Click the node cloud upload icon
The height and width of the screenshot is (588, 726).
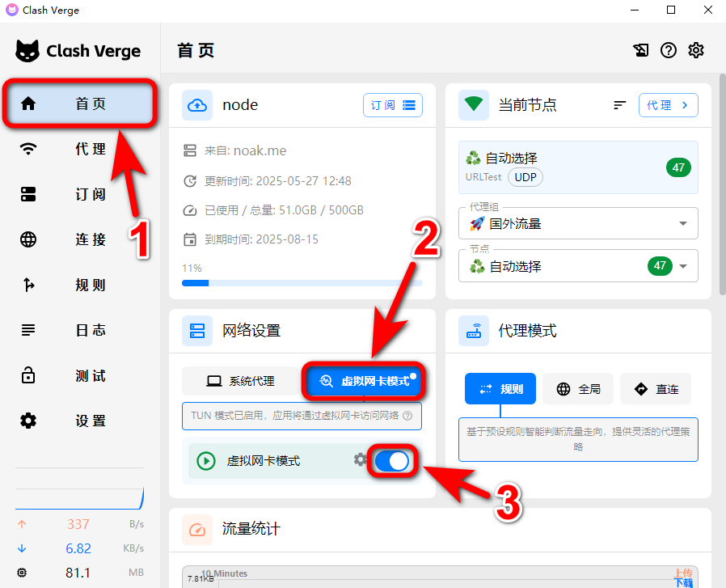click(198, 105)
